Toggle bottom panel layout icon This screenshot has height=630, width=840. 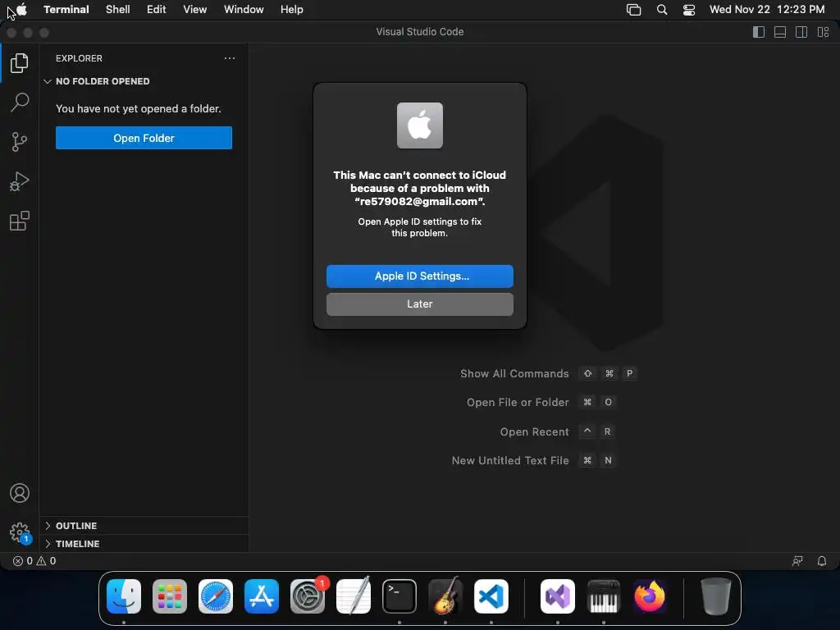coord(780,32)
